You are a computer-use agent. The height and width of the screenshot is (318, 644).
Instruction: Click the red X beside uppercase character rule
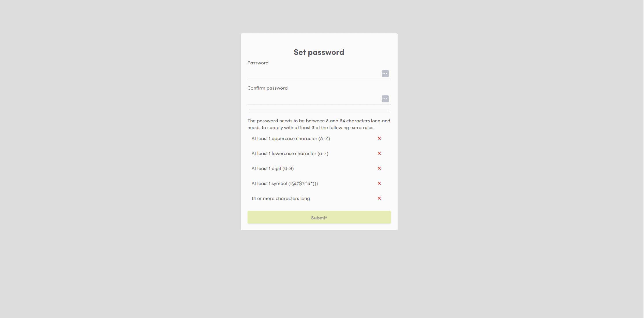click(x=379, y=138)
